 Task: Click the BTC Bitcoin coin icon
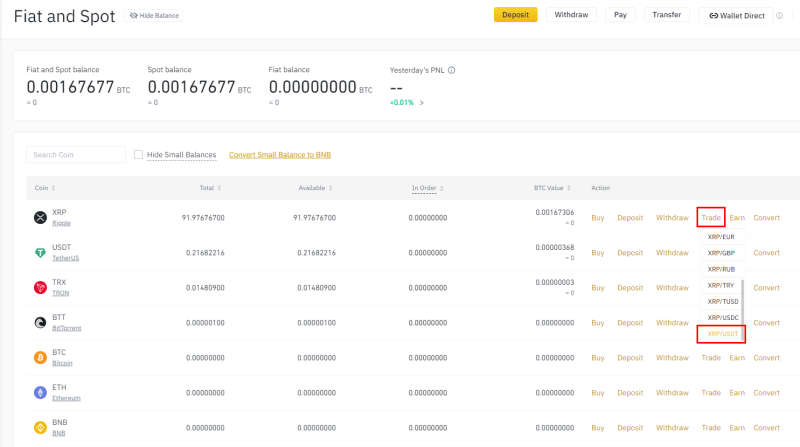point(40,358)
